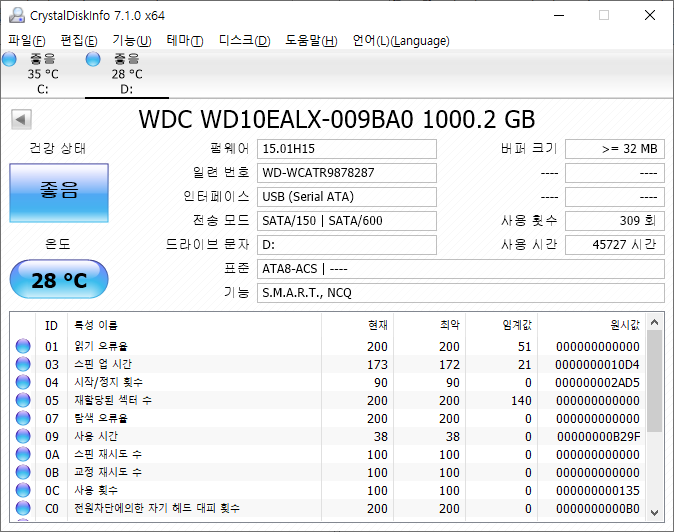The image size is (674, 532).
Task: Open the 언어(L)(Language) menu
Action: (401, 41)
